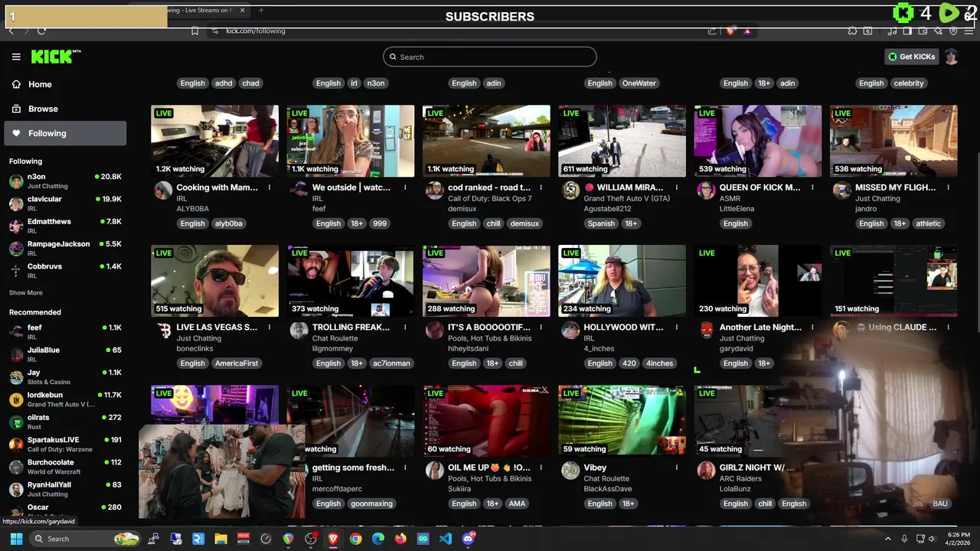Click the Brave Shields icon
Viewport: 980px width, 551px height.
(x=730, y=31)
